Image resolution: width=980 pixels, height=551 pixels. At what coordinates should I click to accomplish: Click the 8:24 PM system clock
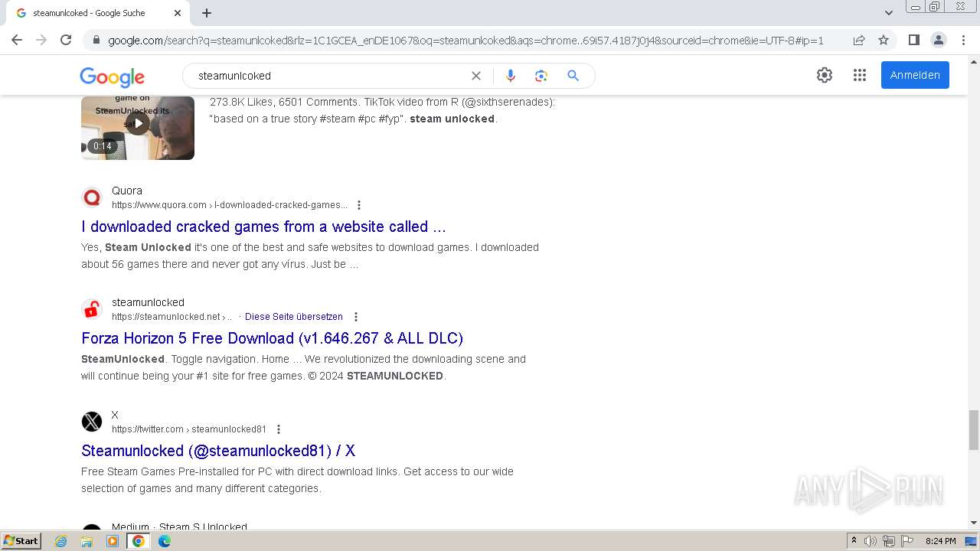pyautogui.click(x=941, y=541)
